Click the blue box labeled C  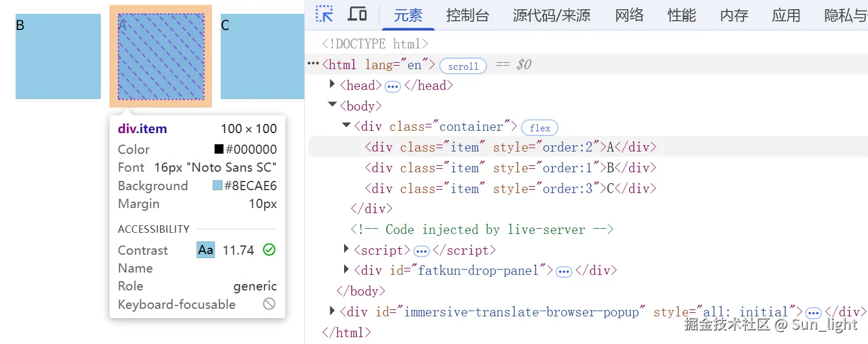[x=262, y=56]
